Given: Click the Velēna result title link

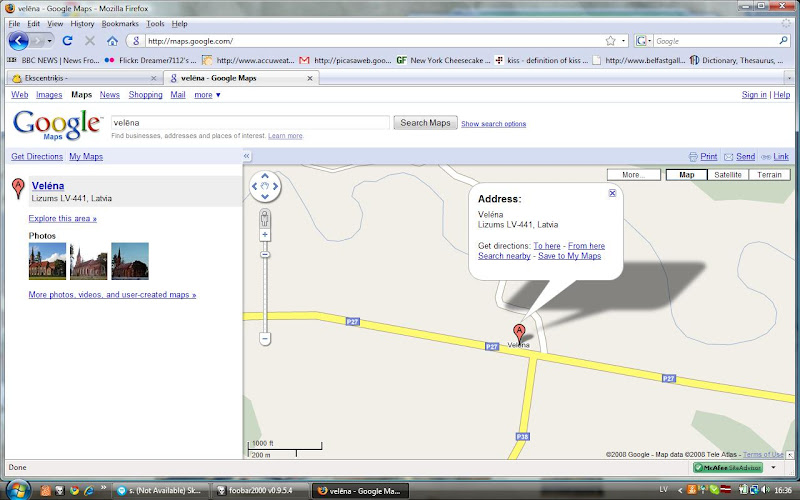Looking at the screenshot, I should pos(48,186).
